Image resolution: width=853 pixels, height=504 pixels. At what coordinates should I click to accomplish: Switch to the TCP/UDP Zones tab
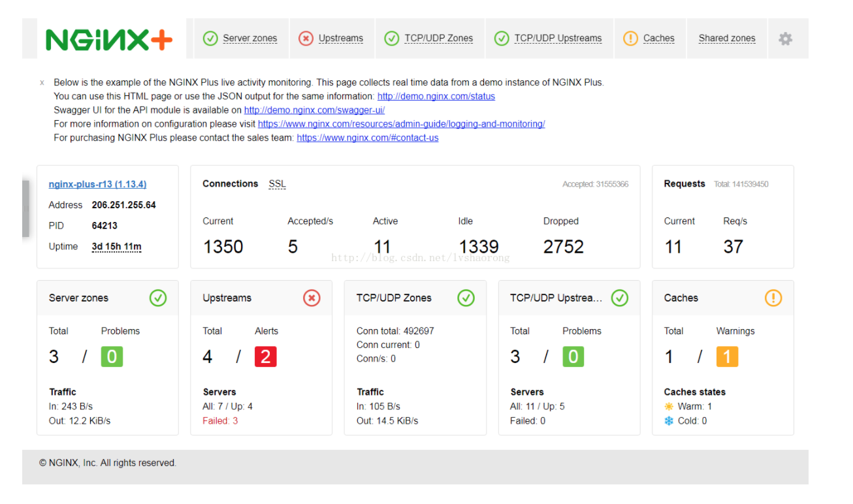click(x=438, y=39)
